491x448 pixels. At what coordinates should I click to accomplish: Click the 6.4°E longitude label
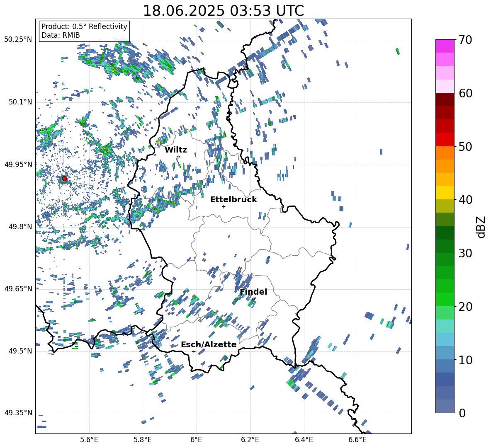304,440
